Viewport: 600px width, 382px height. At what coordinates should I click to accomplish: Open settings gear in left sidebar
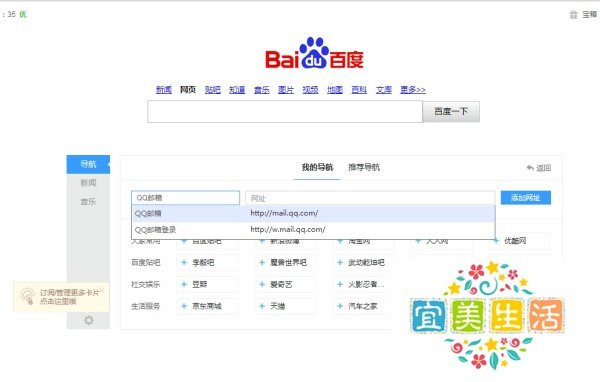(x=88, y=320)
